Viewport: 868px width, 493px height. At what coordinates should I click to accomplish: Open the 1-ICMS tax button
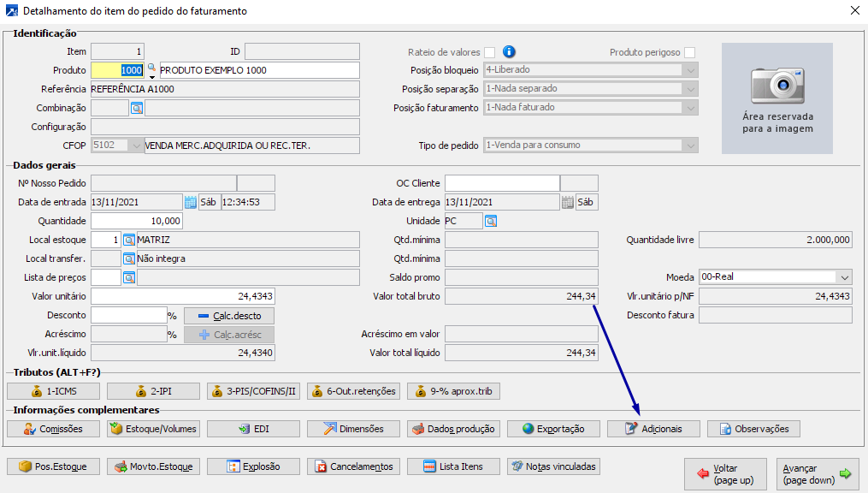pos(54,391)
